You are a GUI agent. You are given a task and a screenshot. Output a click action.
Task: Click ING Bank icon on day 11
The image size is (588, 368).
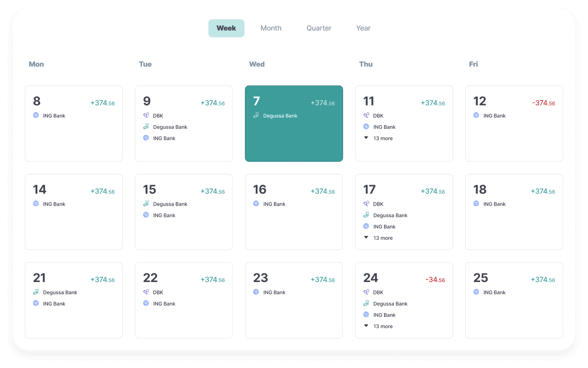tap(366, 127)
